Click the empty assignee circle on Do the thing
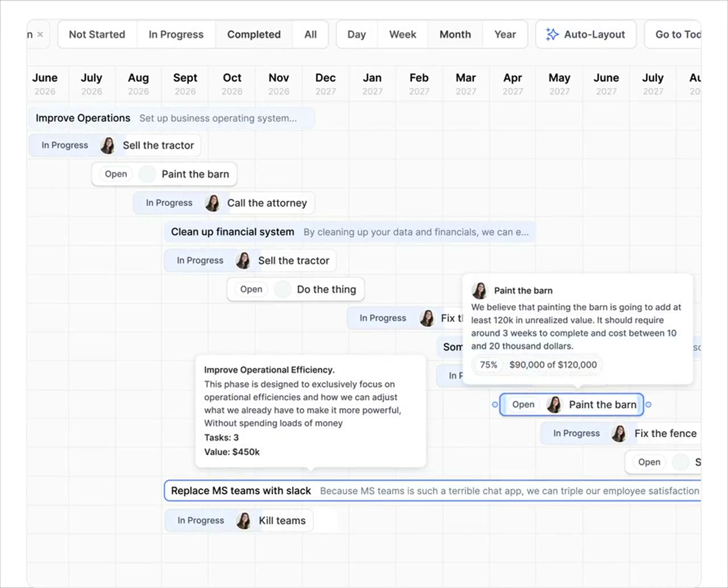728x588 pixels. [283, 289]
